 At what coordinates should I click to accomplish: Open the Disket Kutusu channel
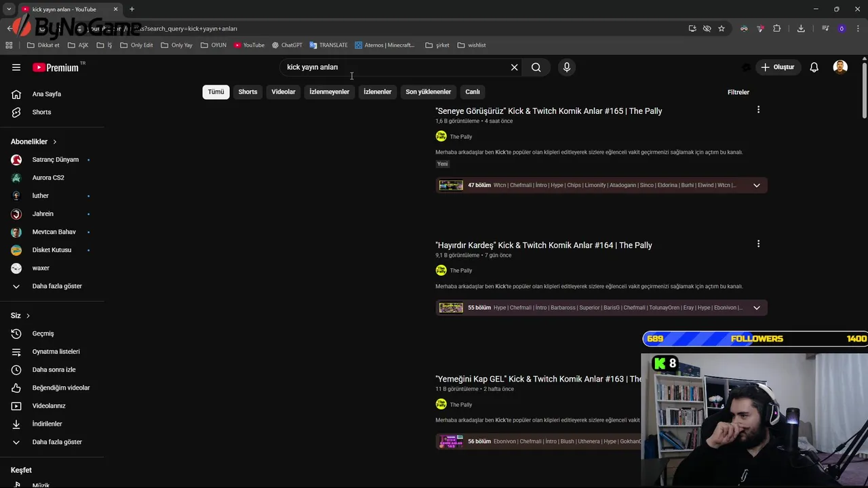tap(52, 250)
